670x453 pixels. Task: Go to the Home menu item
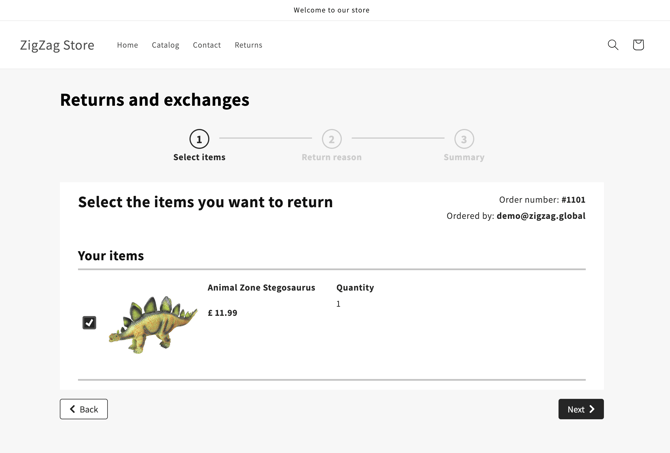pyautogui.click(x=127, y=45)
